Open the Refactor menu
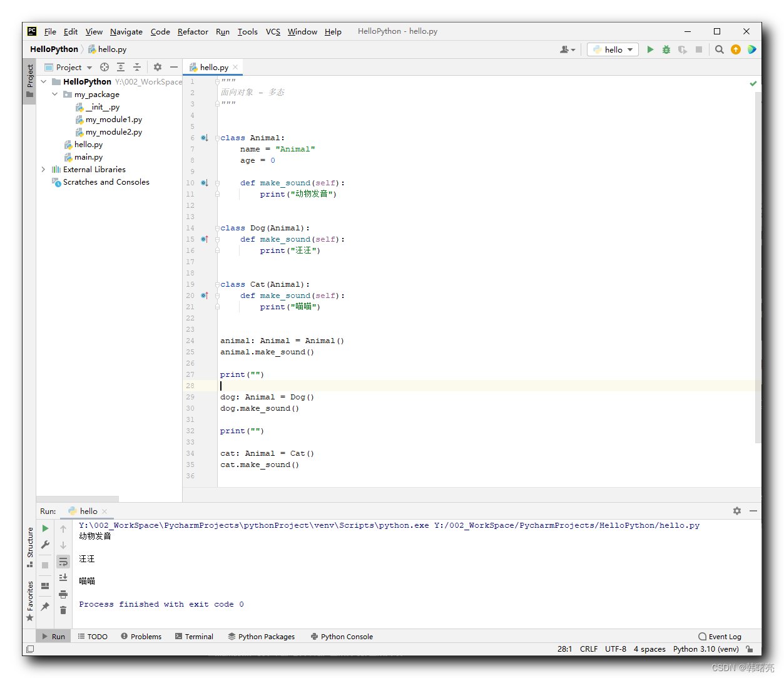The height and width of the screenshot is (678, 784). pos(193,31)
